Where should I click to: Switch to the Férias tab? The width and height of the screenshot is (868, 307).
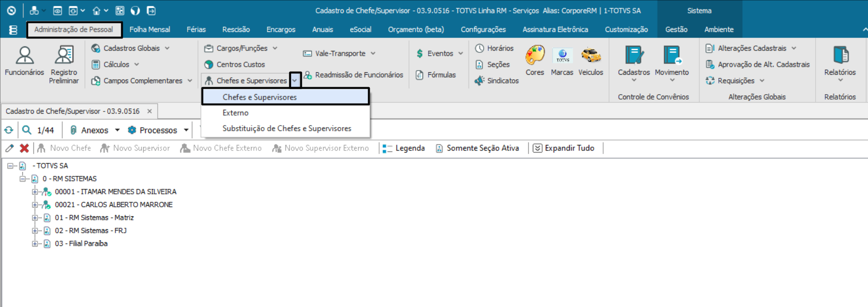coord(196,29)
